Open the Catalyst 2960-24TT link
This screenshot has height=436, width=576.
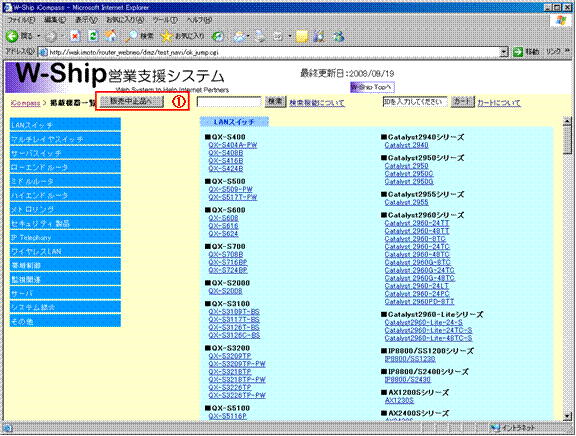(417, 223)
